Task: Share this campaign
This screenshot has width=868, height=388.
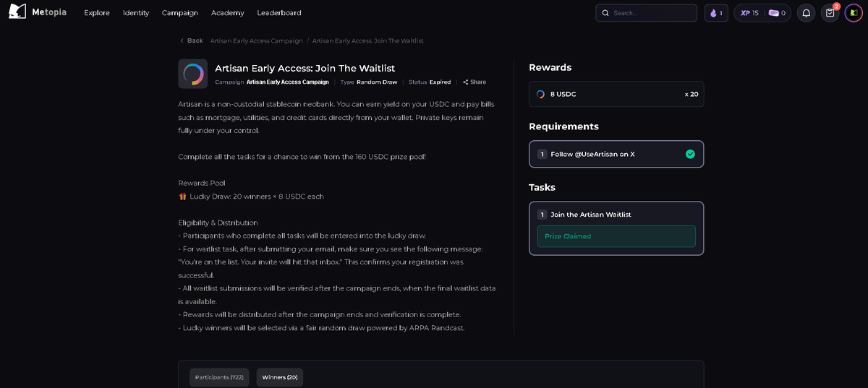Action: (x=475, y=82)
